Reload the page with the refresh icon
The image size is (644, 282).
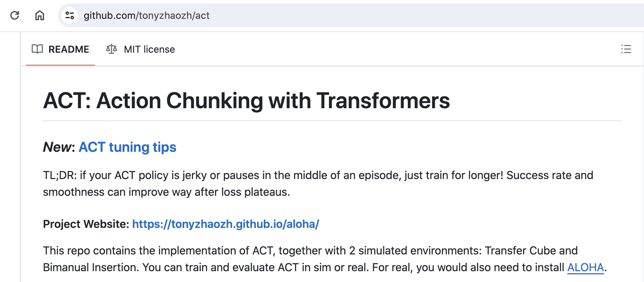click(x=15, y=15)
